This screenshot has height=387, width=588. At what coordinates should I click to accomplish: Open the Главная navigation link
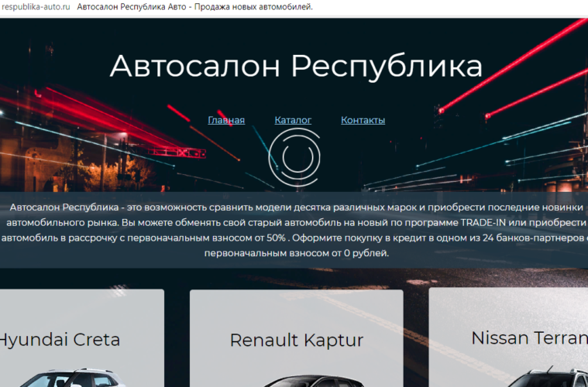(226, 120)
